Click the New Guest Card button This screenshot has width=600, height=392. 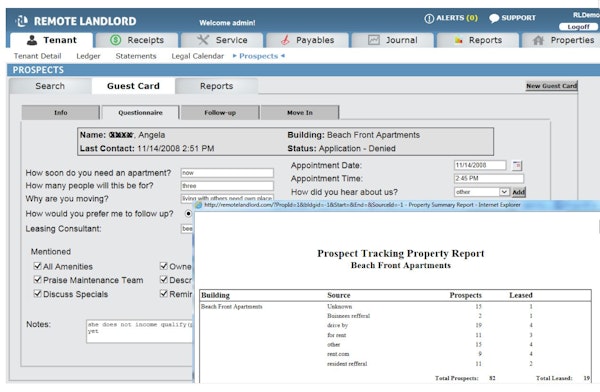(551, 86)
